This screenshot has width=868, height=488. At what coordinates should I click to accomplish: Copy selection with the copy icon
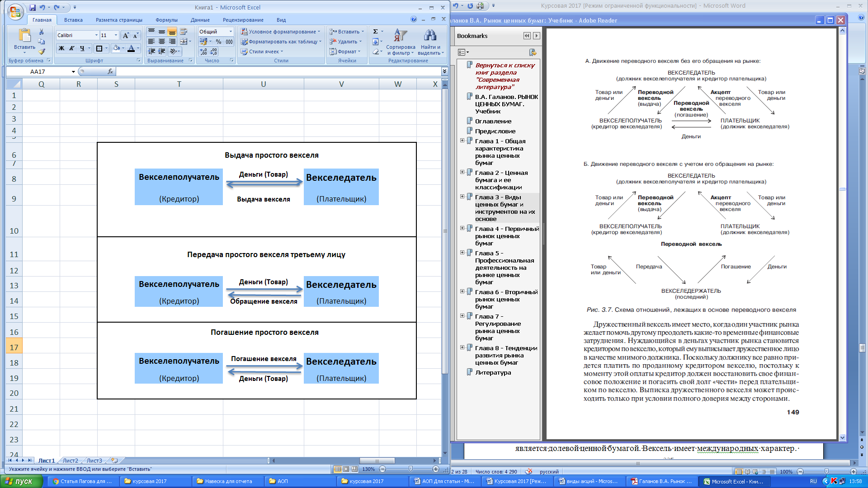click(42, 42)
